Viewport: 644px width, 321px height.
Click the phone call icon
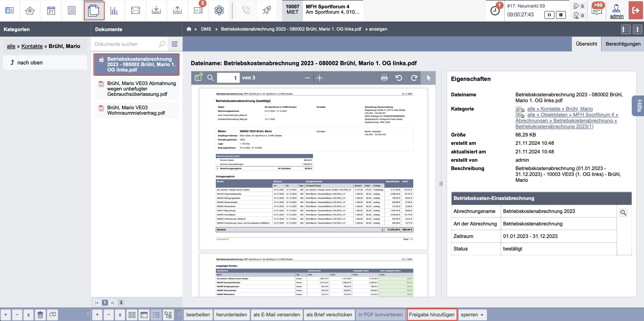pos(246,10)
